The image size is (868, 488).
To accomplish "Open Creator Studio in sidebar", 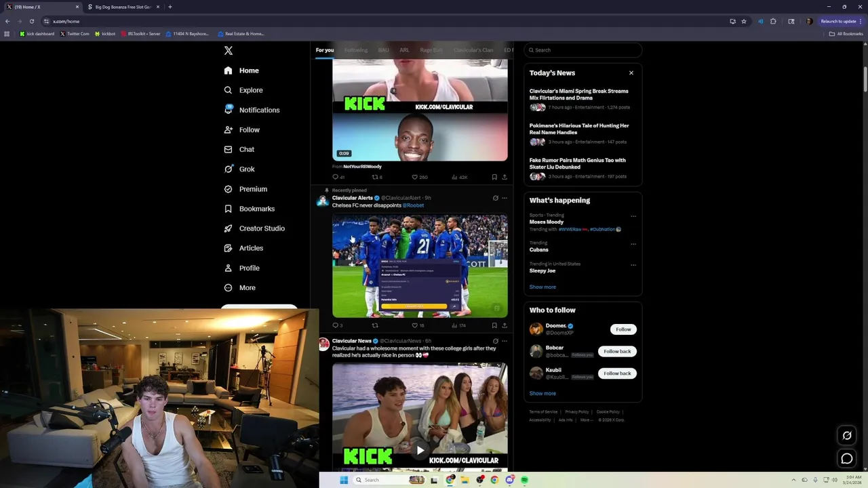I will tap(254, 228).
